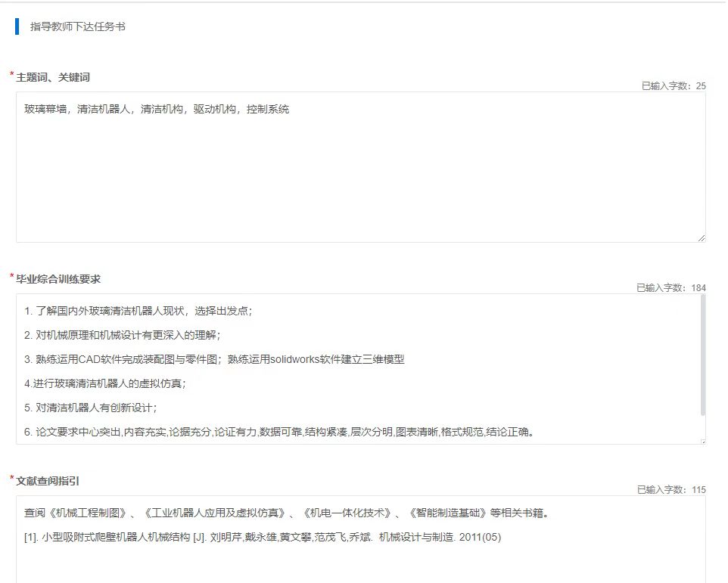Click resize handle of 毕业综合训练要求 text area
The image size is (728, 583).
click(702, 442)
